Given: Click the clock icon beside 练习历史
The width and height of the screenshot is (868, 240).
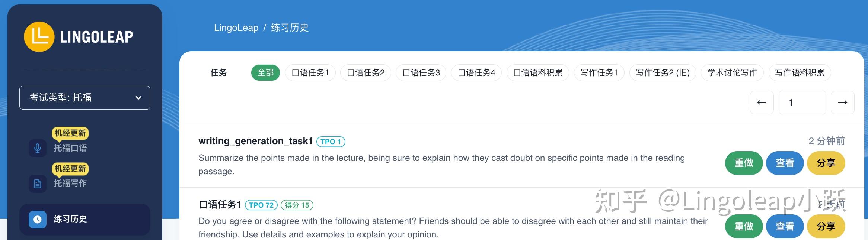Looking at the screenshot, I should click(37, 219).
